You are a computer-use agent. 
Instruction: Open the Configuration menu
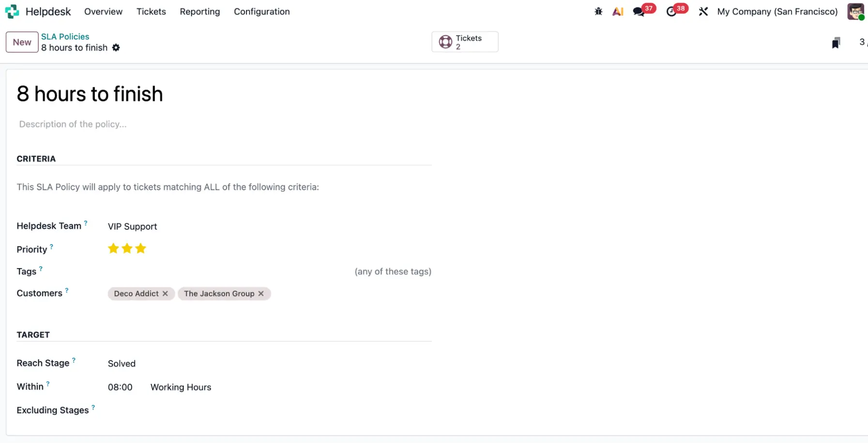[261, 12]
